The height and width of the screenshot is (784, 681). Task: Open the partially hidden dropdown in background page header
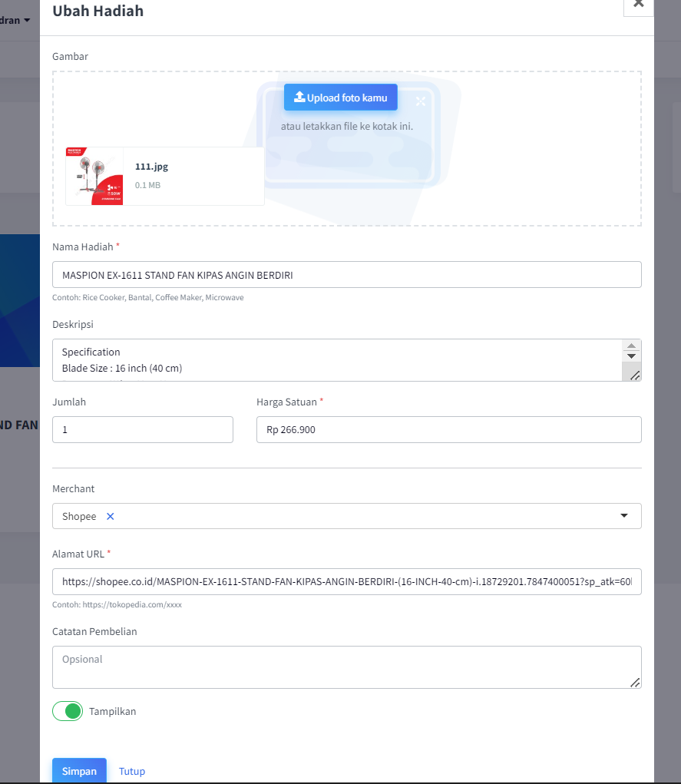pyautogui.click(x=15, y=21)
